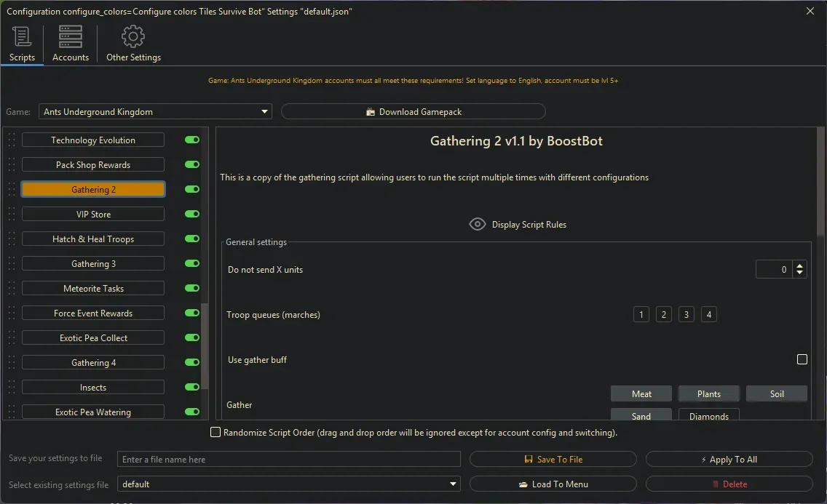Click the eye icon for Display Script Rules
The image size is (827, 504).
coord(477,224)
